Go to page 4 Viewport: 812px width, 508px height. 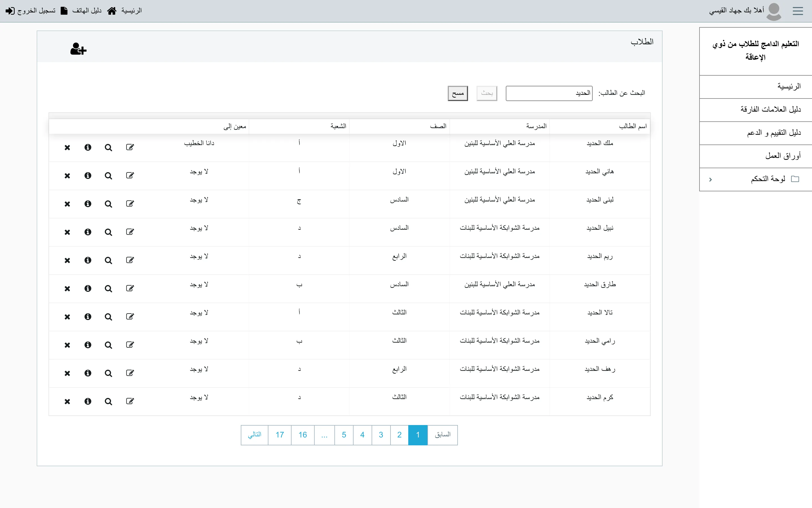click(362, 435)
